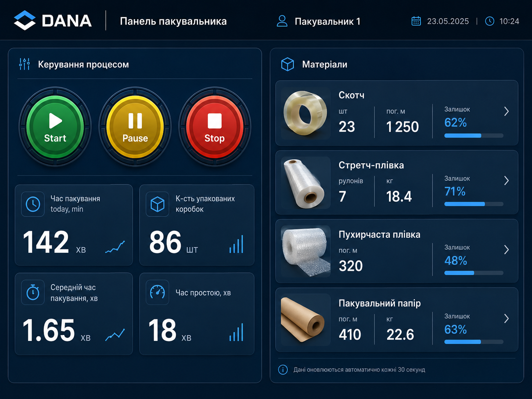This screenshot has height=399, width=532.
Task: Start the packing process with the green button
Action: [x=55, y=127]
